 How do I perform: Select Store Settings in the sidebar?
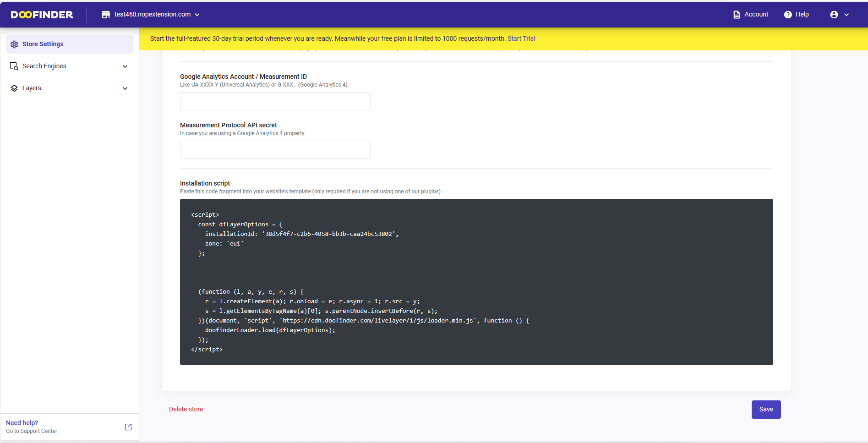click(70, 44)
